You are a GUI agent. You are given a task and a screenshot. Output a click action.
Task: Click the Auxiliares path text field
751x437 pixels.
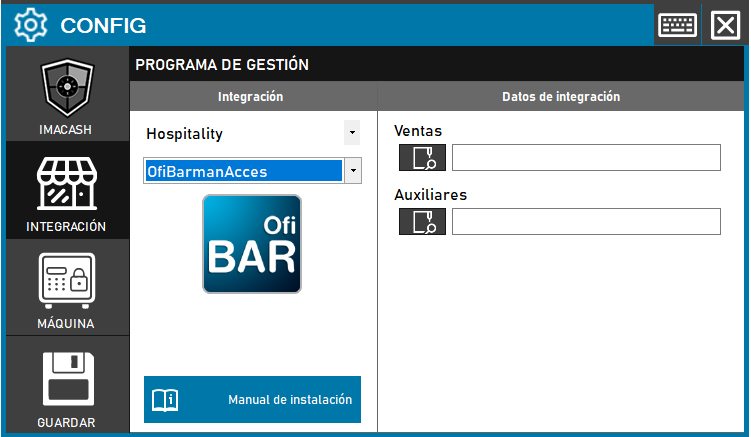586,222
